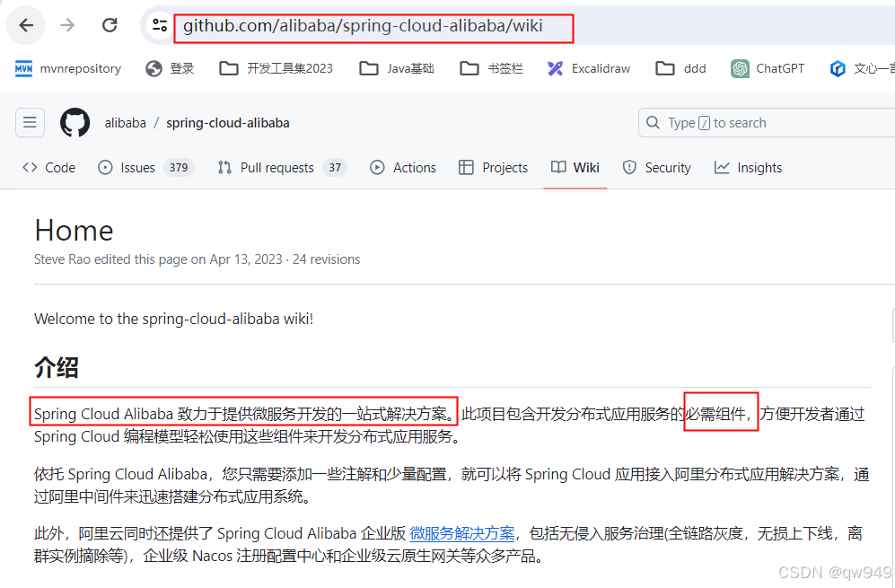Click the Home page heading
Image resolution: width=895 pixels, height=588 pixels.
pyautogui.click(x=75, y=231)
